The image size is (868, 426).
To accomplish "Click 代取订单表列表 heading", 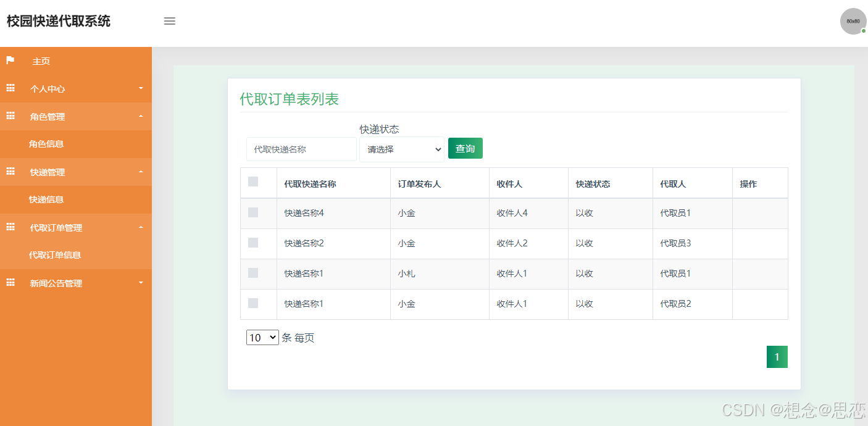I will pos(290,99).
